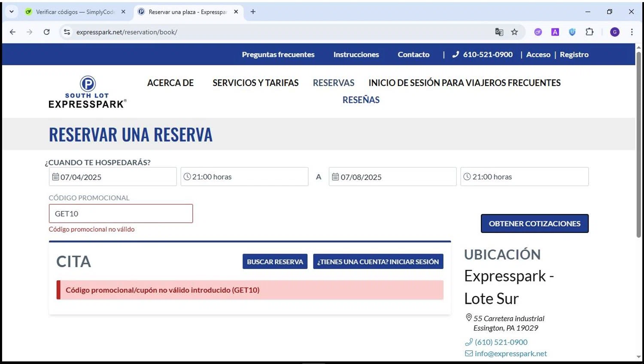644x364 pixels.
Task: Click the South Lot Expresspark logo
Action: point(87,92)
